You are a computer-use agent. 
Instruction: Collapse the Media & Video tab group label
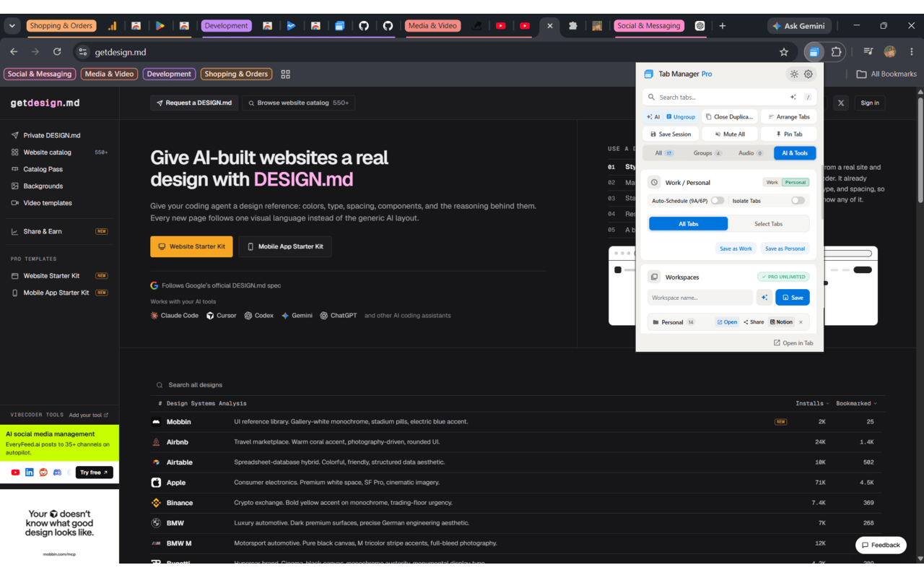pyautogui.click(x=433, y=26)
